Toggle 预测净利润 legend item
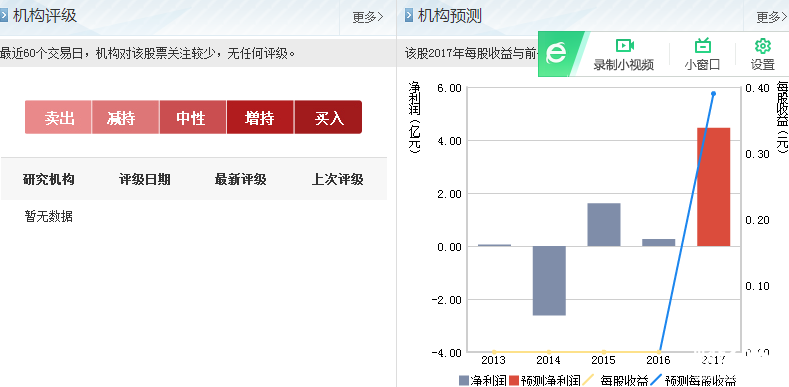Image resolution: width=789 pixels, height=387 pixels. pyautogui.click(x=545, y=380)
